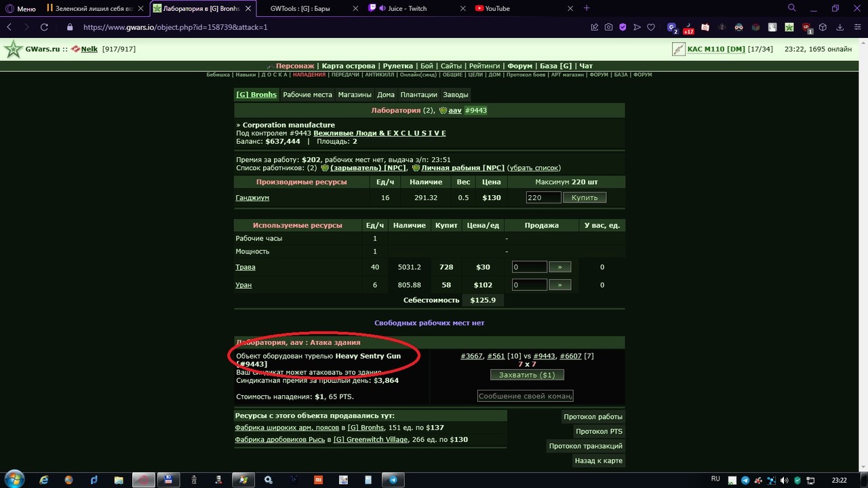Click the » sell button for Трава
Viewport: 868px width, 488px height.
point(559,267)
